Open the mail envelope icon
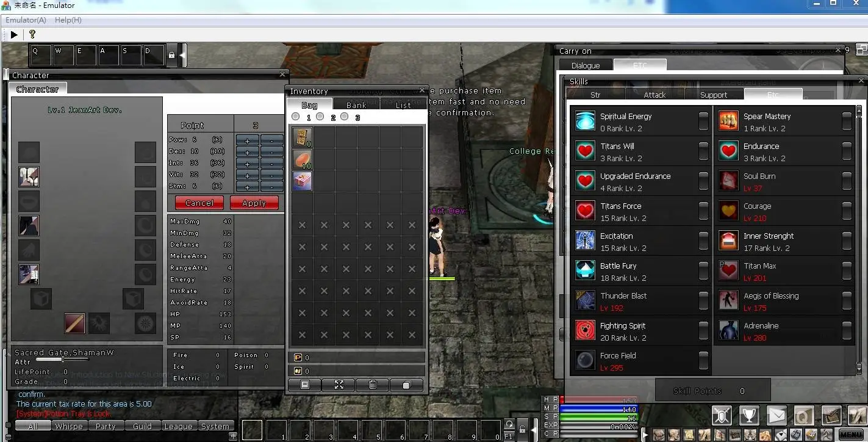This screenshot has width=868, height=442. [x=777, y=416]
